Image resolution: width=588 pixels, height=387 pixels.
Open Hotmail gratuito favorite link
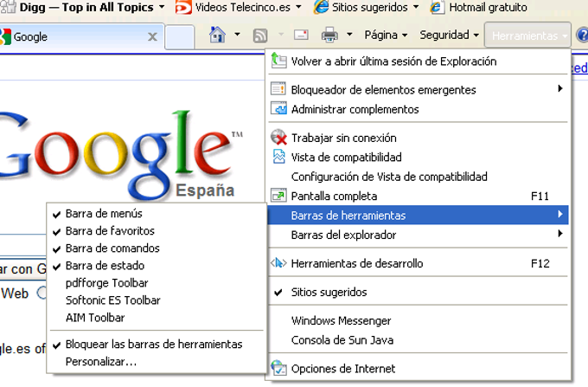pyautogui.click(x=478, y=7)
